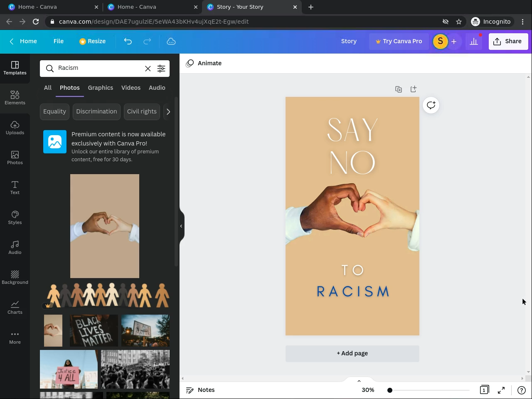Switch to the Photos tab
The height and width of the screenshot is (399, 532).
click(70, 88)
